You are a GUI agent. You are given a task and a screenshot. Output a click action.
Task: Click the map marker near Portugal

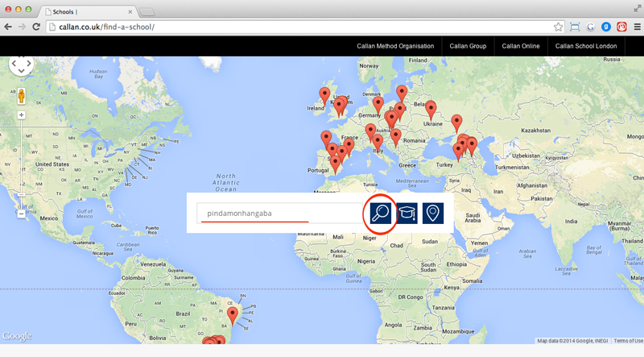pos(335,165)
